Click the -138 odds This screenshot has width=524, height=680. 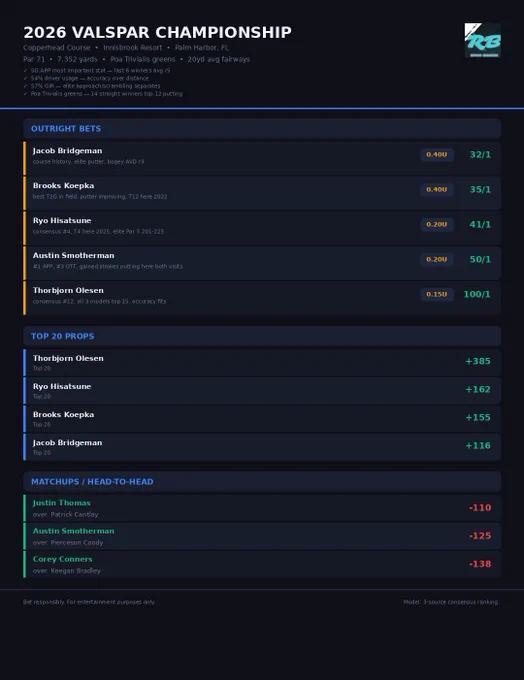[x=480, y=564]
